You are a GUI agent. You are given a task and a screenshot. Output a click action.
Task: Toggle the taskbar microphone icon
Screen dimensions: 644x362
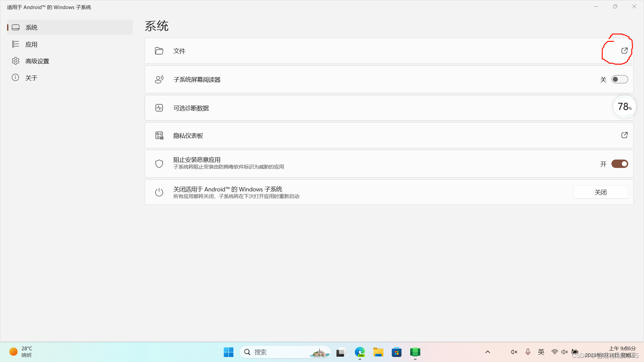[528, 352]
